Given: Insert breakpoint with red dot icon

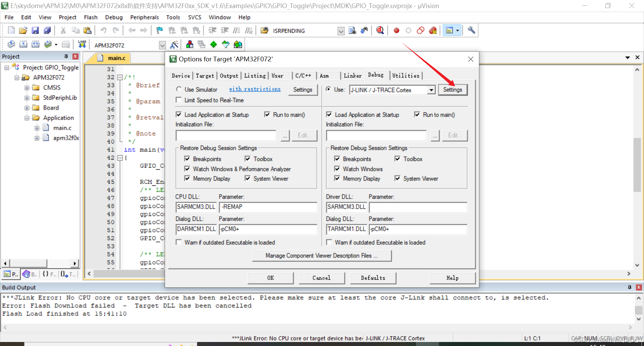Looking at the screenshot, I should click(x=396, y=31).
